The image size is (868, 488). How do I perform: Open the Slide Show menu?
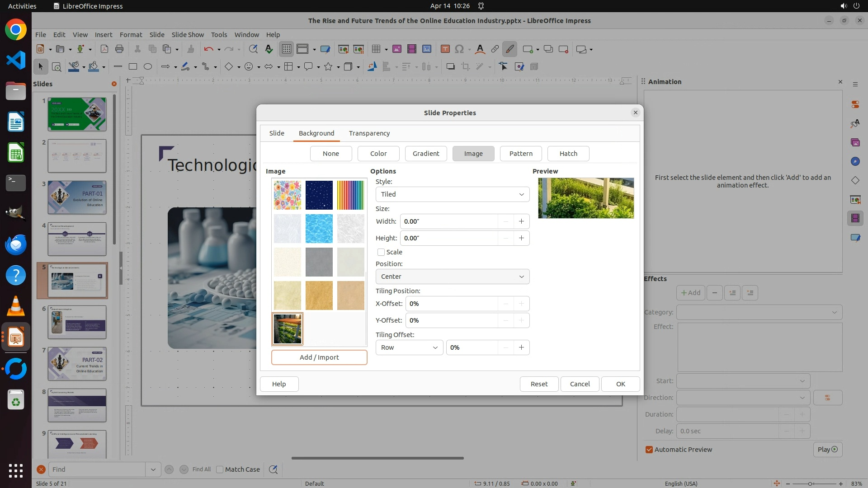187,35
